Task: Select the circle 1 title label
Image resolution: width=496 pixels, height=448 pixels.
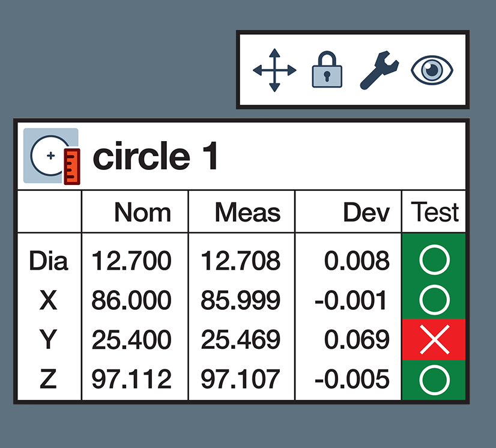Action: (156, 156)
